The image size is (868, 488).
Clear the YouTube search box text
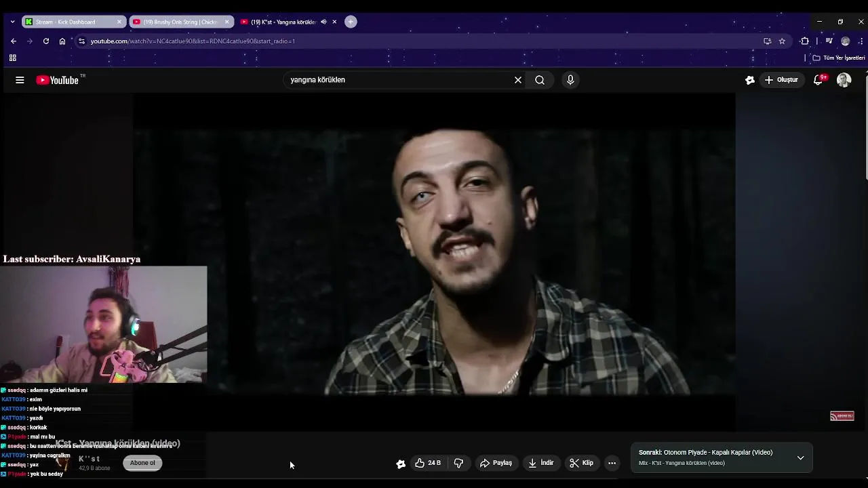[x=518, y=80]
